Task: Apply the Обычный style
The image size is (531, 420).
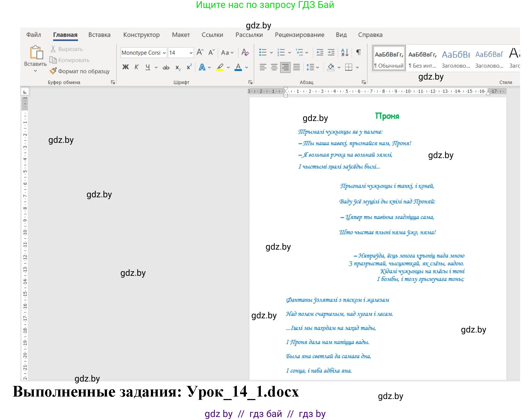Action: point(389,58)
